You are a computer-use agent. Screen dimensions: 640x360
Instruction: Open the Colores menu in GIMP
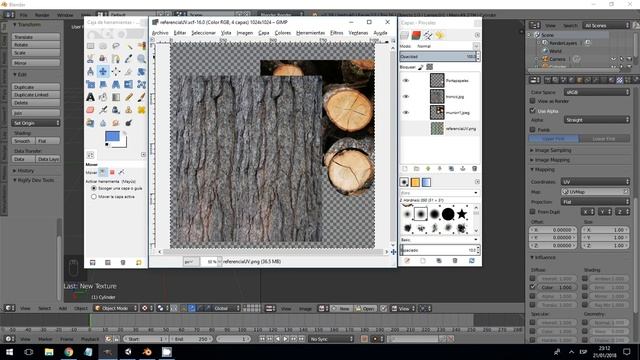coord(282,33)
